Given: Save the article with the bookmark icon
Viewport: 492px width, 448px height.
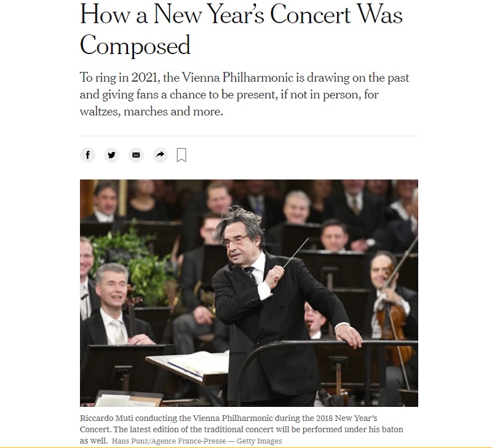Looking at the screenshot, I should 181,155.
